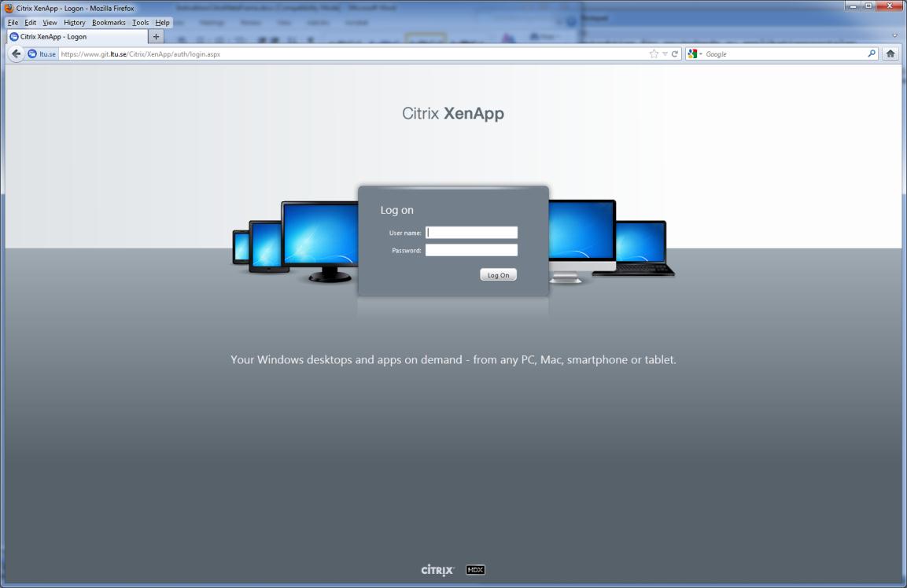Viewport: 907px width, 588px height.
Task: Close the Firefox window
Action: click(x=890, y=6)
